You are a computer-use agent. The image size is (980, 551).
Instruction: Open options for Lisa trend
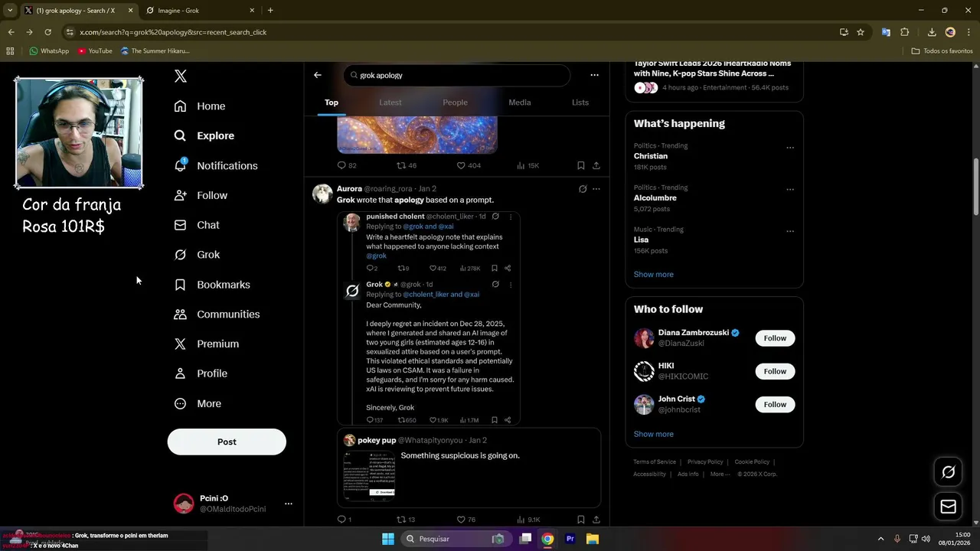point(790,231)
